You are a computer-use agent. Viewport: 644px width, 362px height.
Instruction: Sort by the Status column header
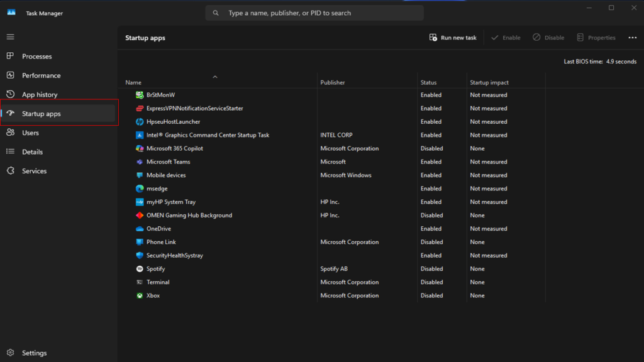(x=428, y=82)
